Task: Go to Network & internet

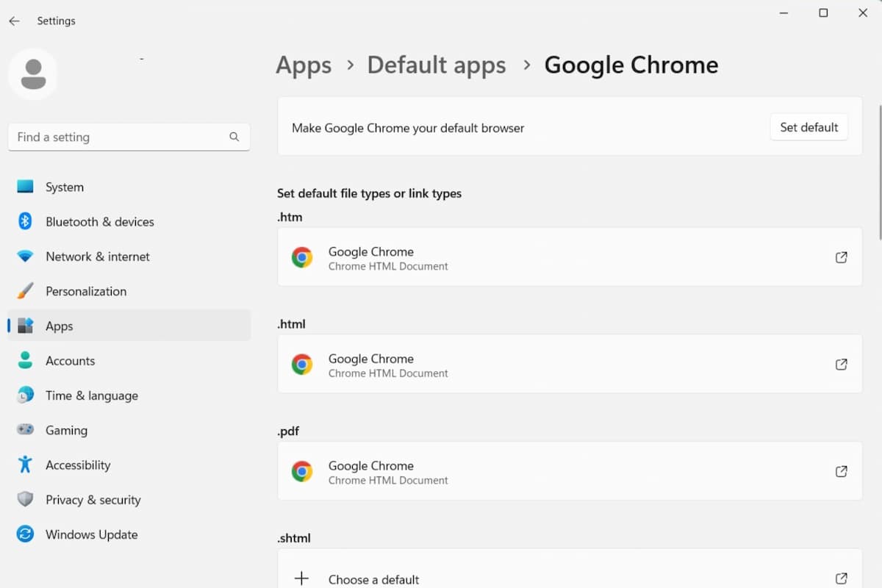Action: coord(129,257)
